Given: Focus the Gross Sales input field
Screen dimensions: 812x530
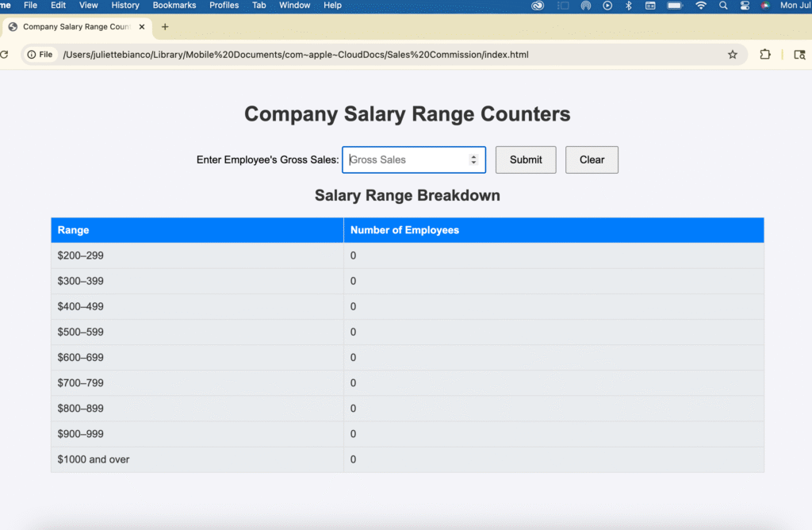Looking at the screenshot, I should click(x=406, y=159).
